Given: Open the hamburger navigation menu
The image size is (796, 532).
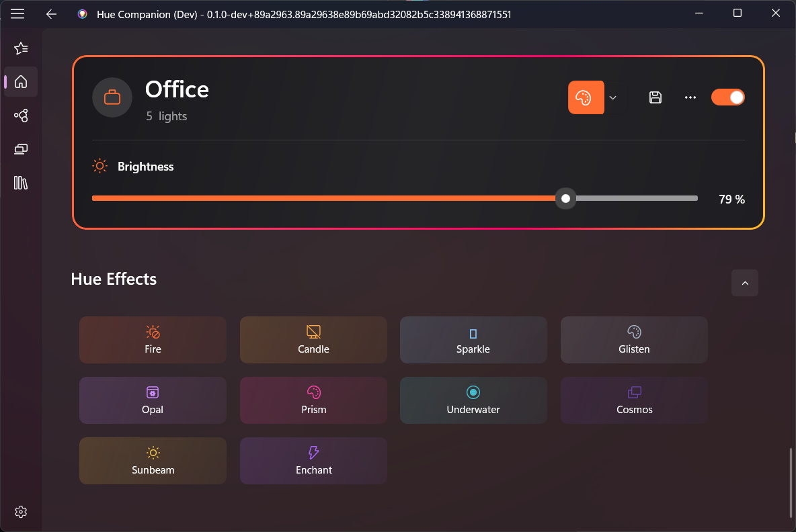Looking at the screenshot, I should point(18,13).
